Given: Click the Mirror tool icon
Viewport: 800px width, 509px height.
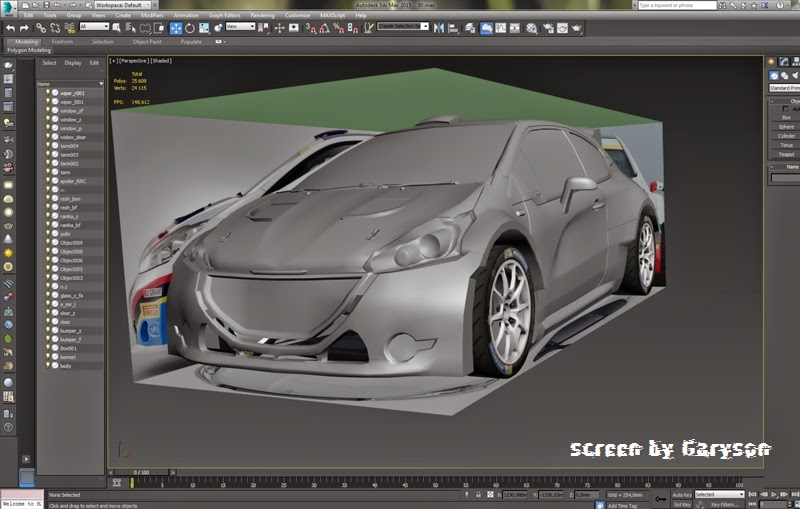Looking at the screenshot, I should click(x=439, y=28).
